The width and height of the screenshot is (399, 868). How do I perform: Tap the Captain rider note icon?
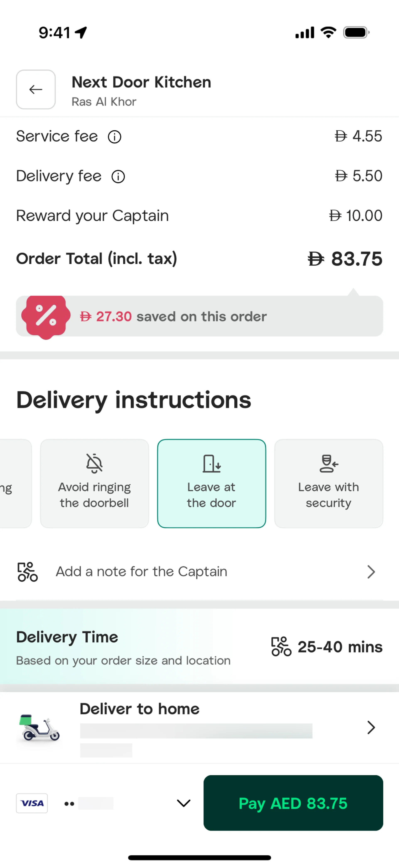click(28, 572)
